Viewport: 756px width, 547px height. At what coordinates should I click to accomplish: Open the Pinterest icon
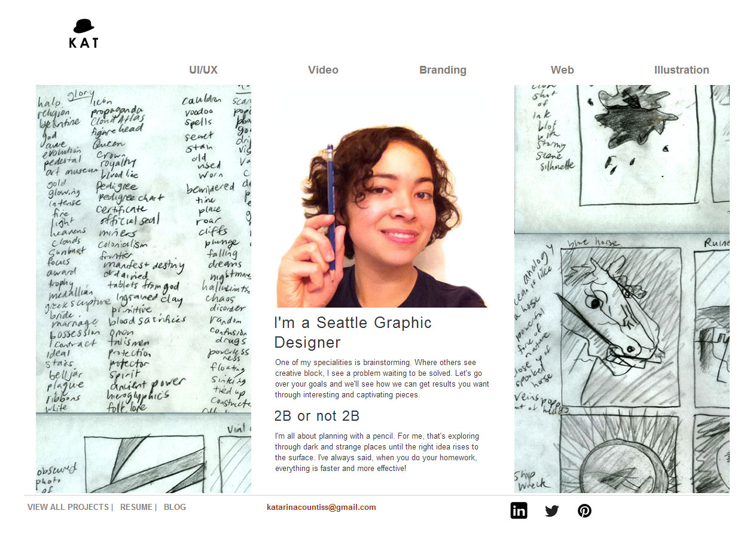[x=584, y=510]
